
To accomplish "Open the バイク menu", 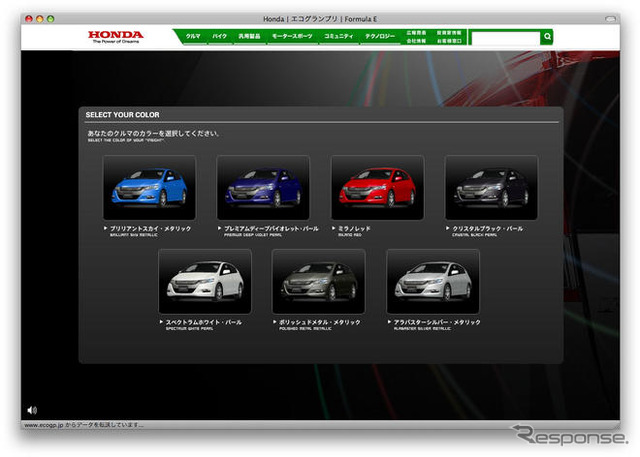I will [x=219, y=36].
